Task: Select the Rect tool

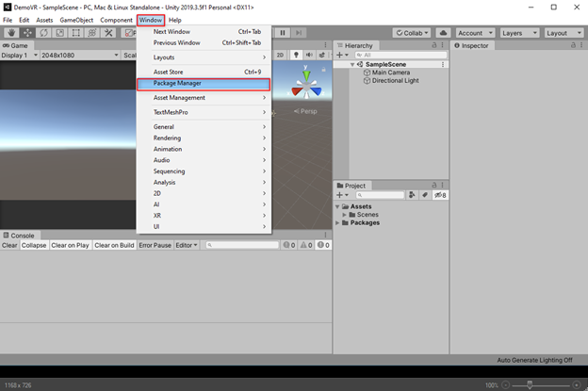Action: [x=75, y=33]
